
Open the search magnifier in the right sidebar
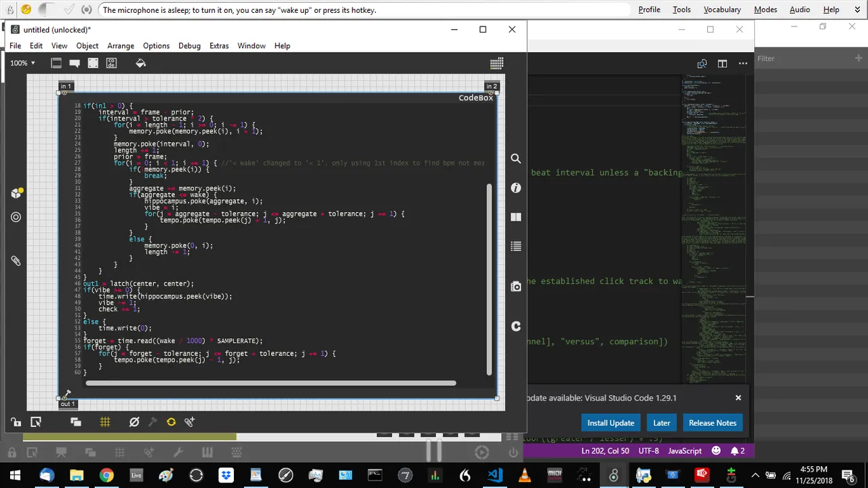click(516, 159)
